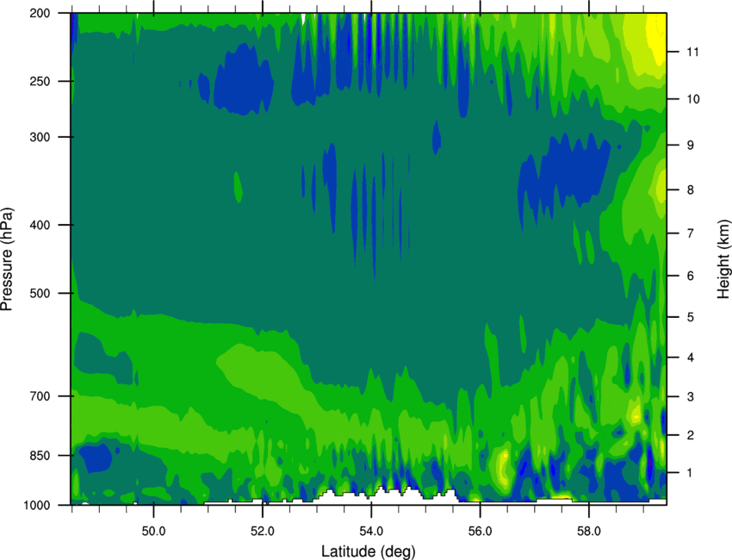Screen dimensions: 732x560
Task: Click the 500 pressure axis label
Action: tap(40, 293)
